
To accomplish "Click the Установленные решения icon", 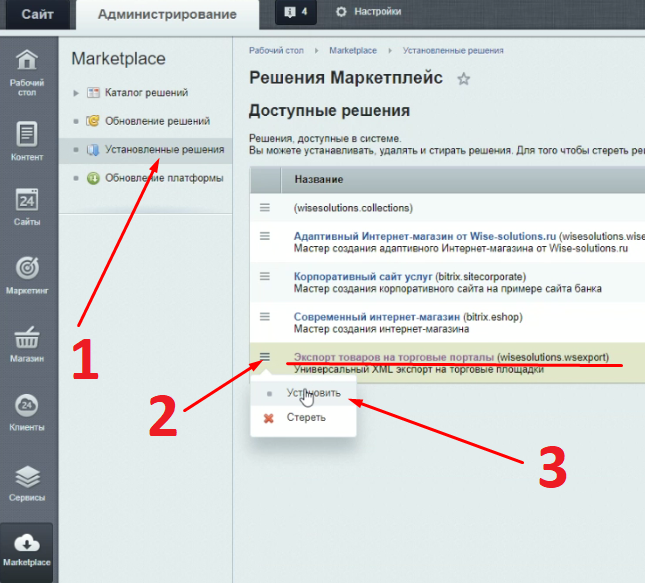I will 93,150.
